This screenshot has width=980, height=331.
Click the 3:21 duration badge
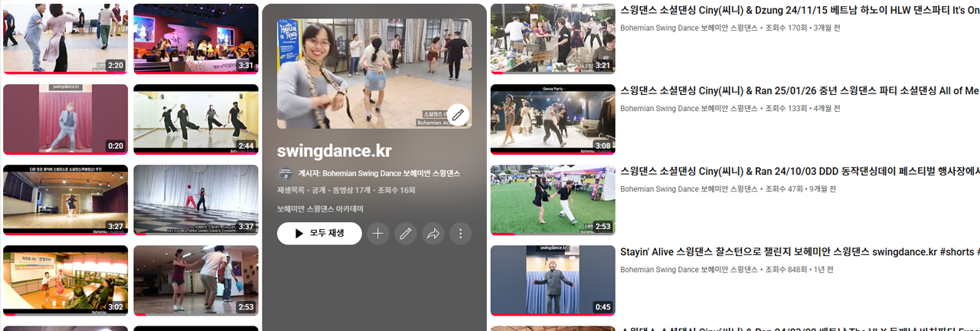pos(603,65)
